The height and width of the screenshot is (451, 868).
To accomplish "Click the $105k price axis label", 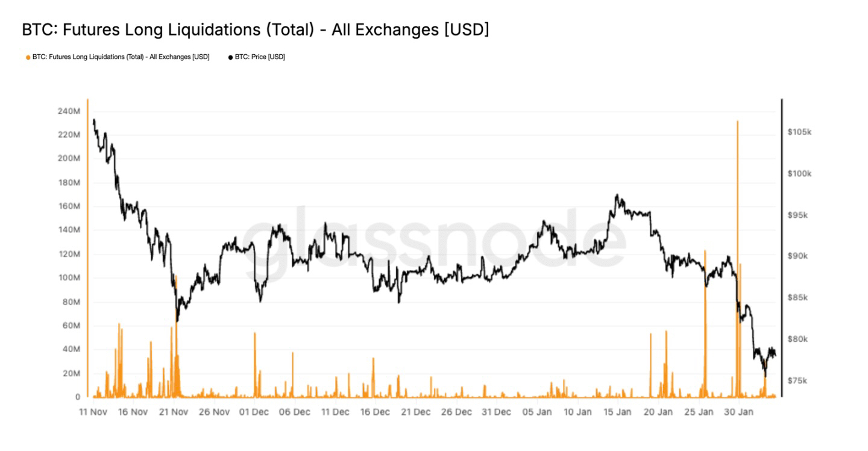I will [x=799, y=132].
